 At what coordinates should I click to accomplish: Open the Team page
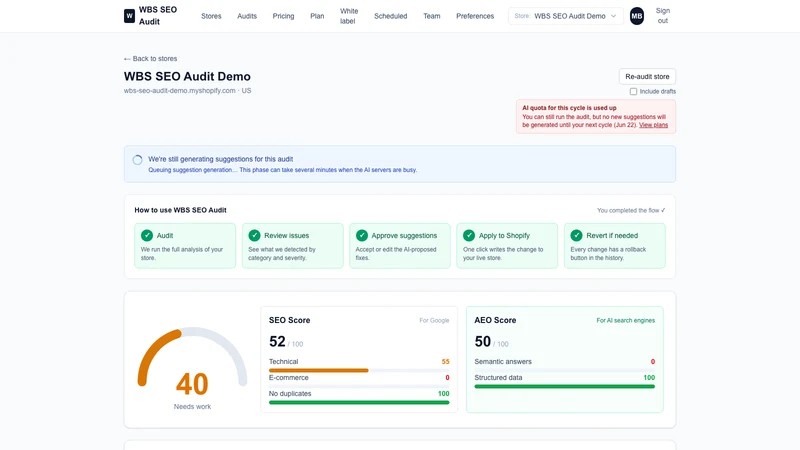(432, 16)
